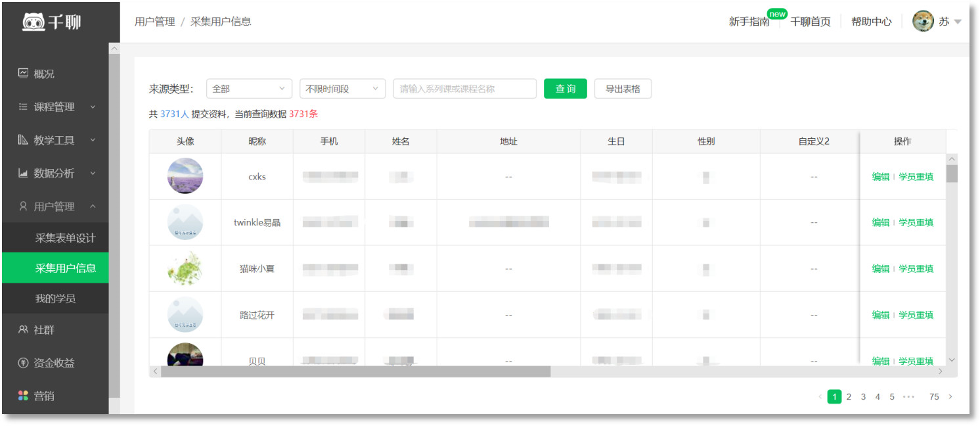
Task: Click the 千聊 logo icon
Action: click(x=33, y=22)
